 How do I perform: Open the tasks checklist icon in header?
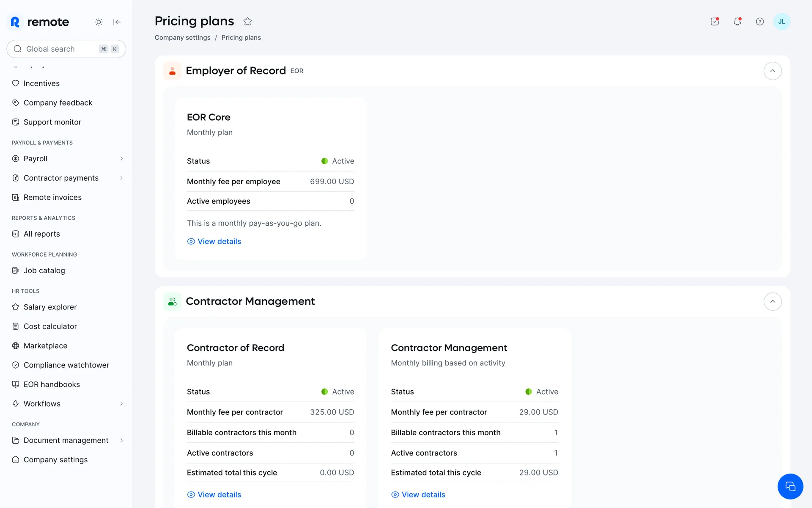[715, 22]
